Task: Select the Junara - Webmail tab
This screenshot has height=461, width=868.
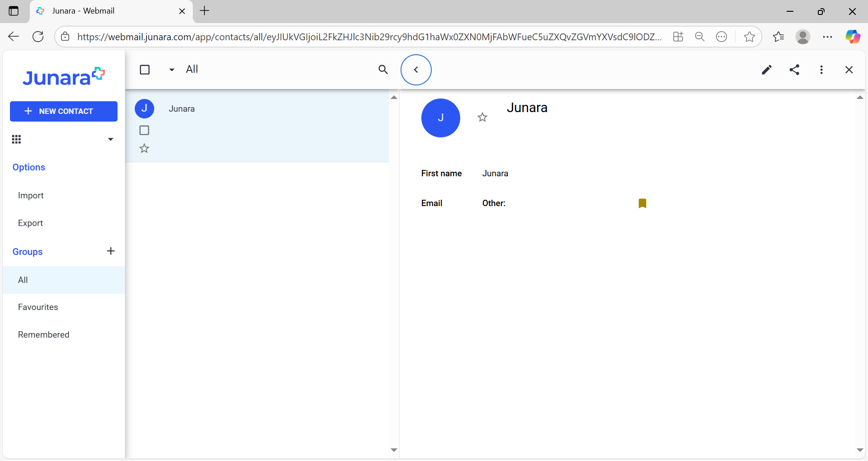Action: (111, 11)
